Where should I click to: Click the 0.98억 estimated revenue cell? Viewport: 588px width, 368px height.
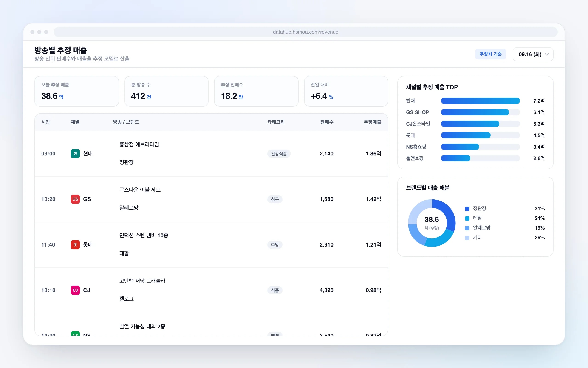point(373,290)
